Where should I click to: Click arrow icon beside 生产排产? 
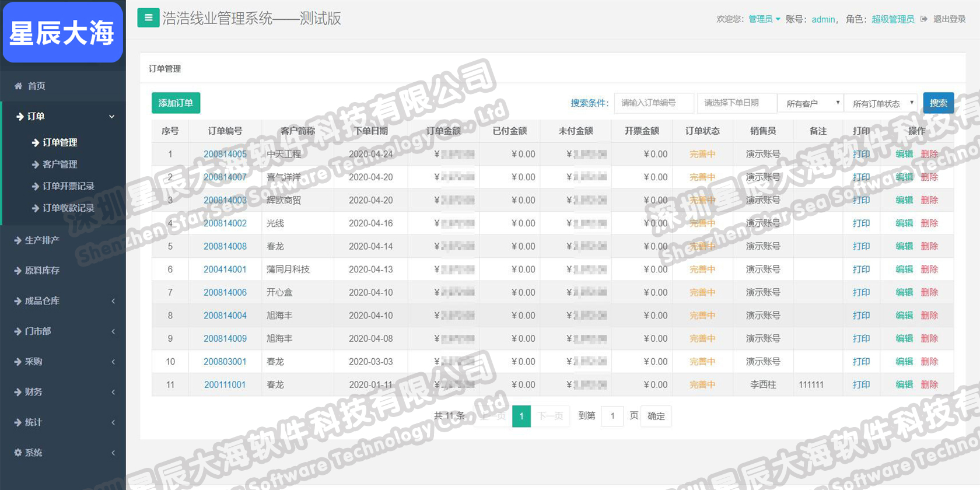click(x=17, y=240)
